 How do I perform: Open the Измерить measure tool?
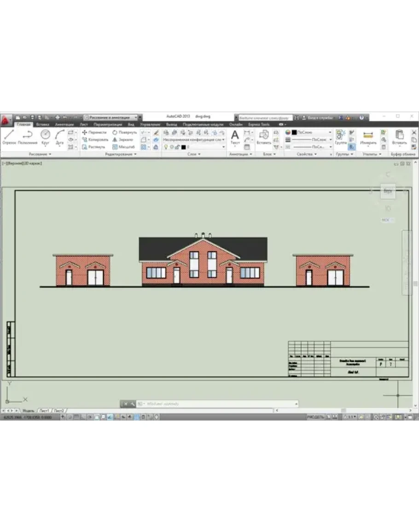click(x=368, y=137)
